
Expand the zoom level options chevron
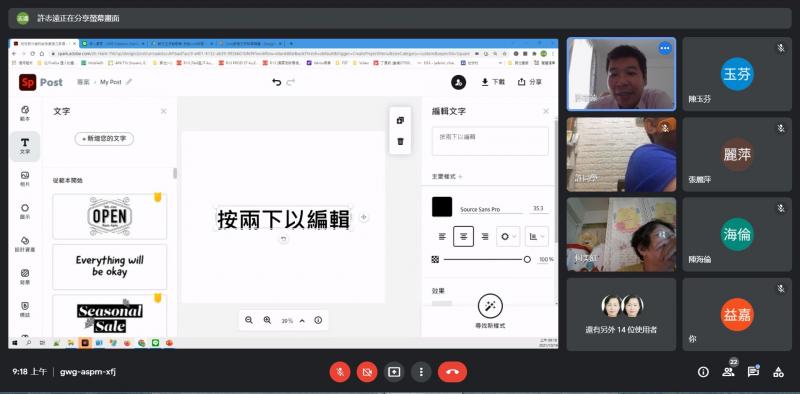(302, 321)
